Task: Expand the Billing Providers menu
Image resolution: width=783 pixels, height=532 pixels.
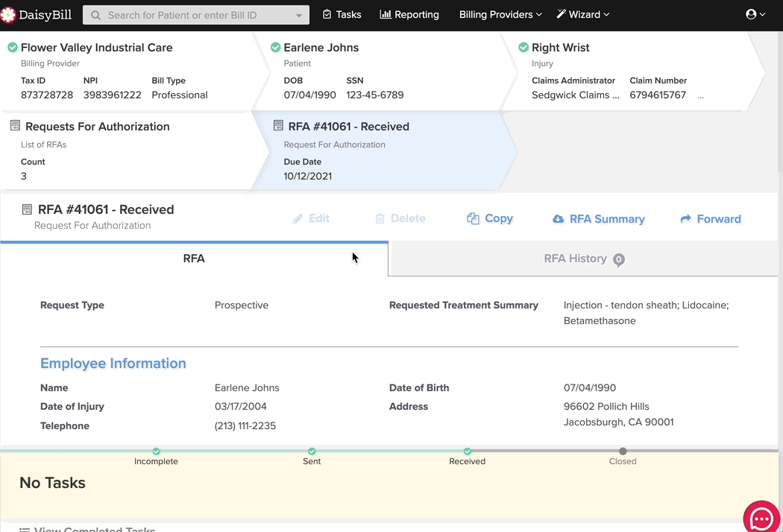Action: tap(500, 14)
